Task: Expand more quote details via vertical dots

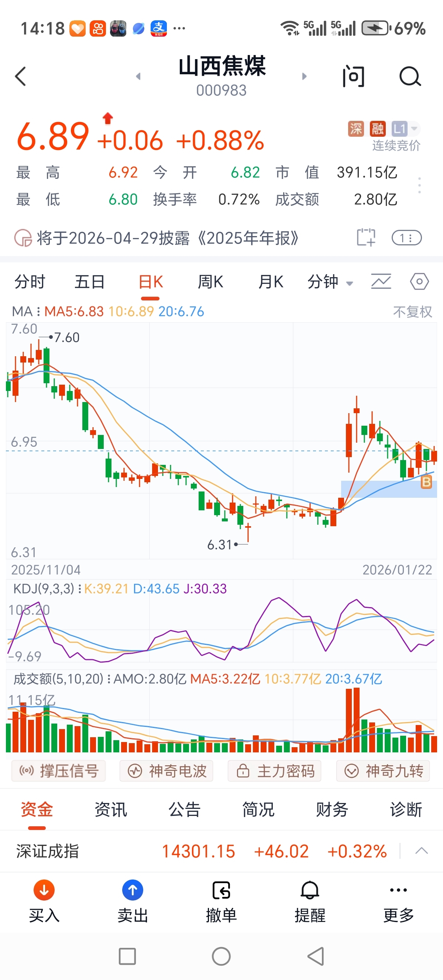Action: point(419,185)
